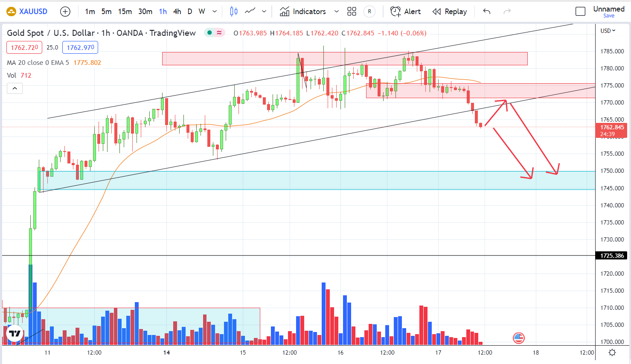This screenshot has height=364, width=631.
Task: Toggle the market status green dot indicator
Action: click(x=209, y=32)
